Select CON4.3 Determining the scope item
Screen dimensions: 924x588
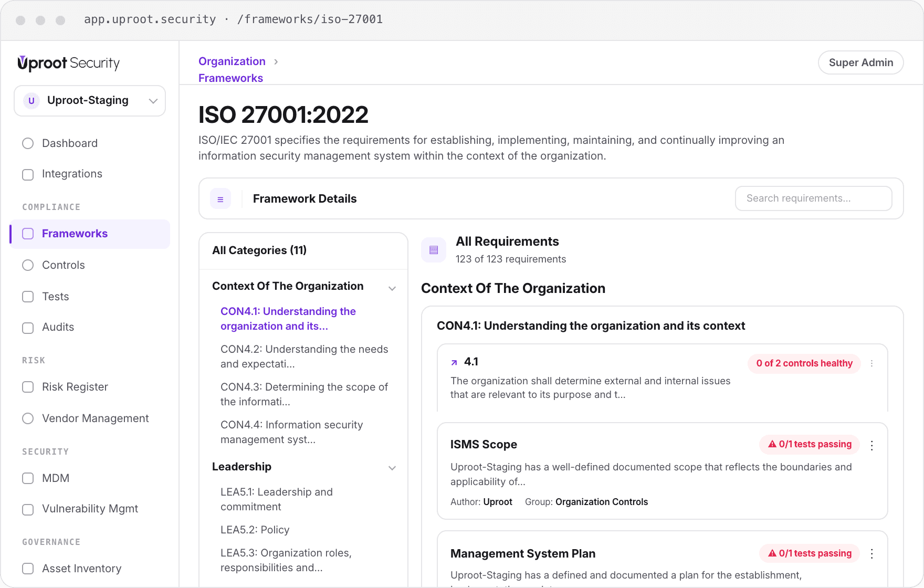tap(304, 394)
